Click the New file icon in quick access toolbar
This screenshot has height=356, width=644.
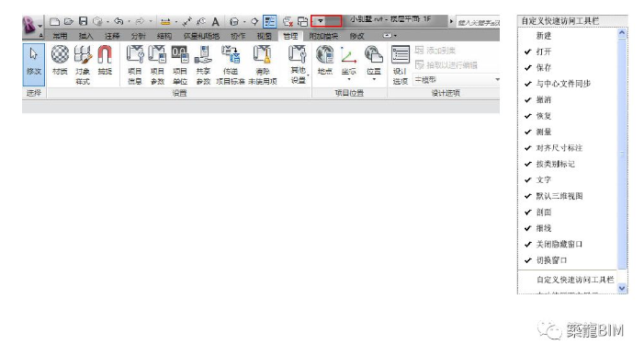tap(54, 21)
